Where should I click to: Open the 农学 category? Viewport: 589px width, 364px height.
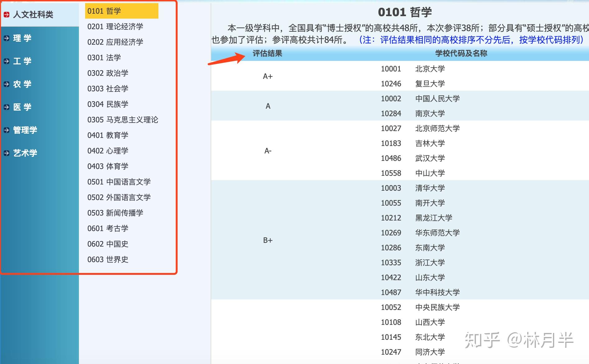(22, 84)
